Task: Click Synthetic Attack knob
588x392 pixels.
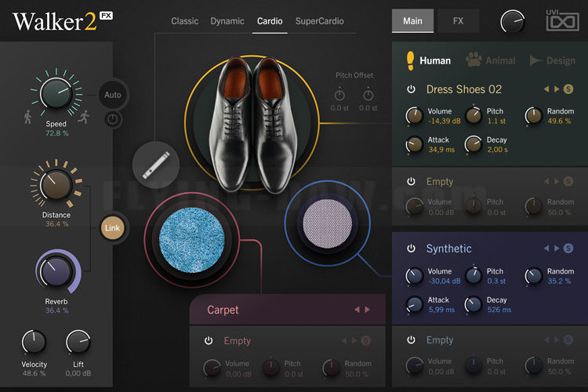Action: pos(415,305)
